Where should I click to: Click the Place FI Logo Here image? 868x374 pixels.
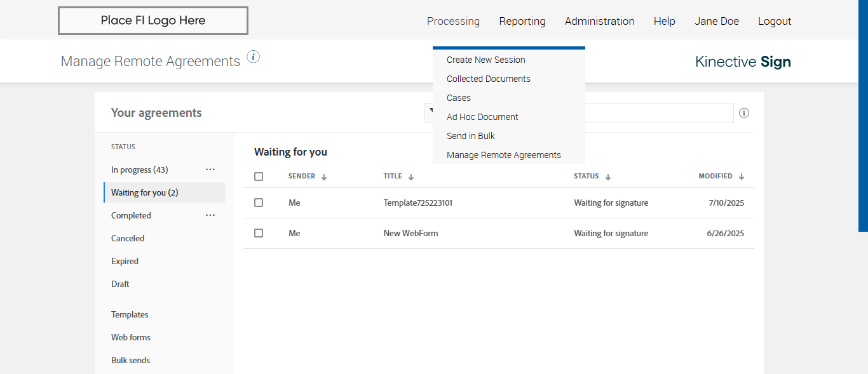tap(153, 21)
